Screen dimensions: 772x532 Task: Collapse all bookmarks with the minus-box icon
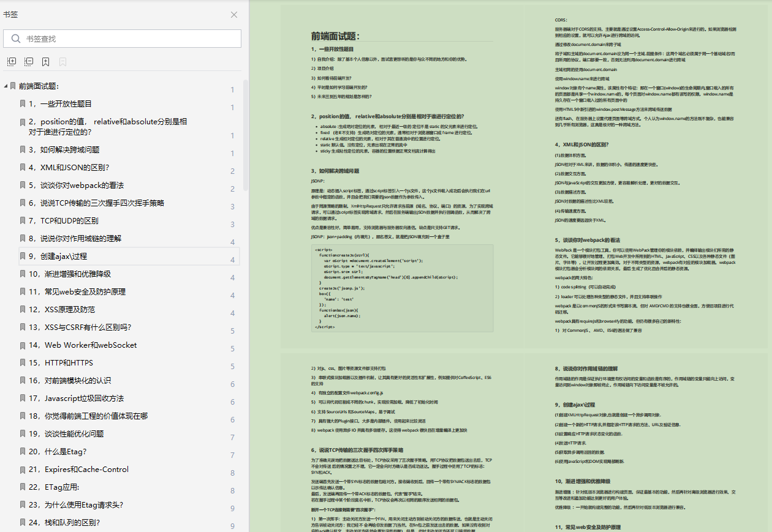pos(29,62)
